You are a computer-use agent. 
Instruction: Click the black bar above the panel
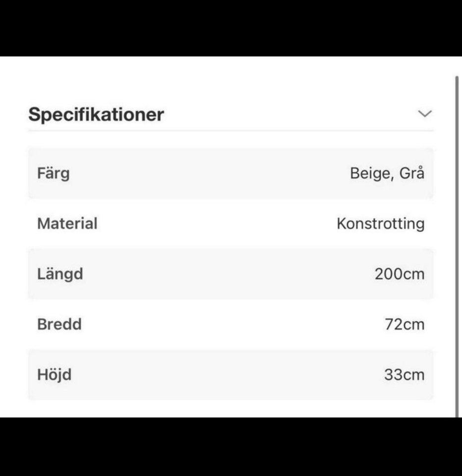(x=231, y=28)
